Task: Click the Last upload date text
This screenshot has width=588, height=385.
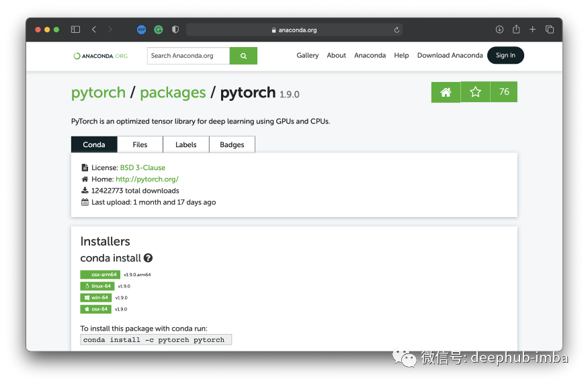Action: point(154,202)
